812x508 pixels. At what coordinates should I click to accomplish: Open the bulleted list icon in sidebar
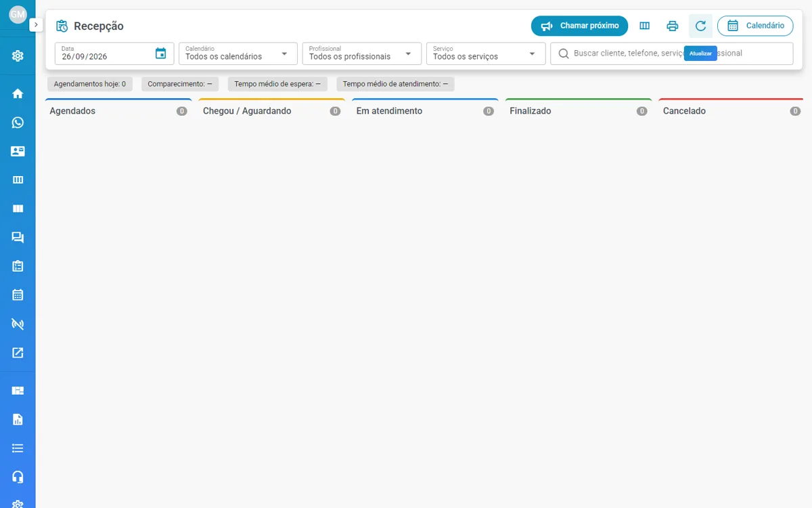18,448
